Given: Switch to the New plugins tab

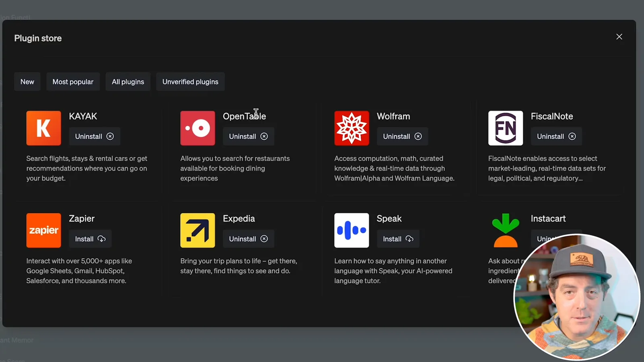Looking at the screenshot, I should pos(27,82).
